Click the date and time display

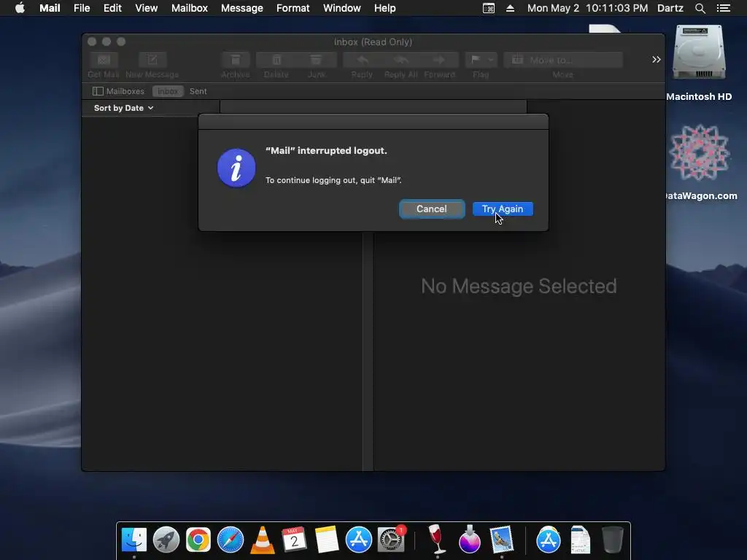tap(587, 8)
